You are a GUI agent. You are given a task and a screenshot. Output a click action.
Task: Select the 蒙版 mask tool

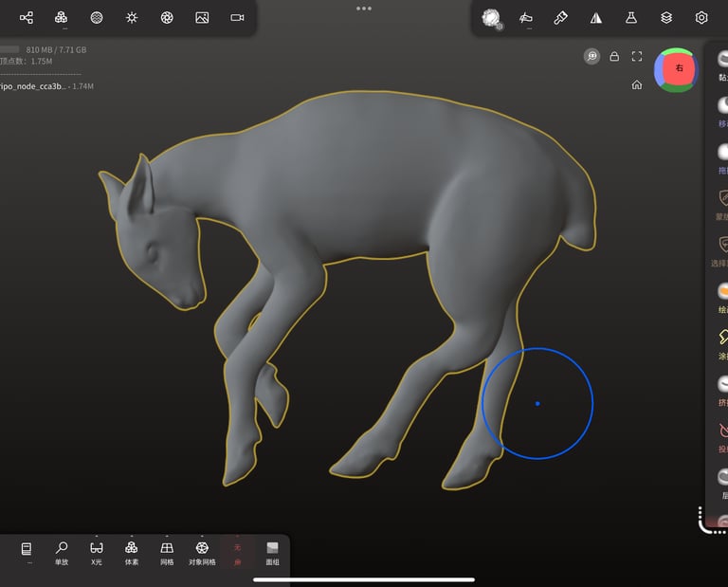(x=722, y=205)
